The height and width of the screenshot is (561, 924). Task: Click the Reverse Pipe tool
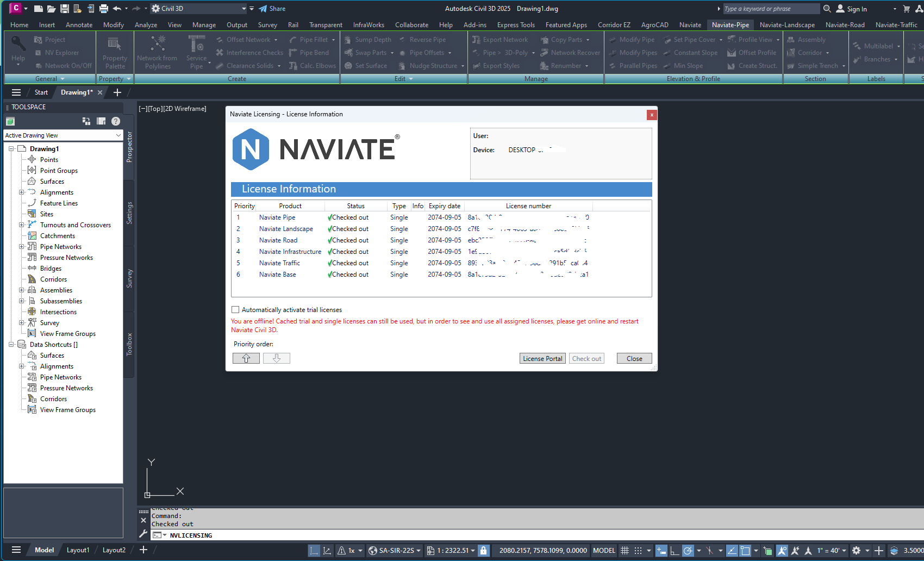tap(422, 40)
